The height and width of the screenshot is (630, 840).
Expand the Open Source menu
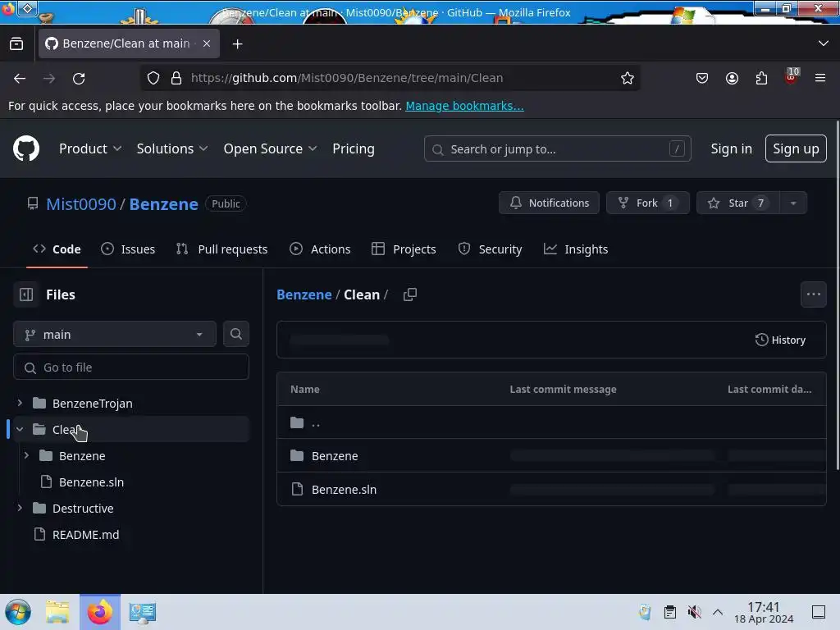click(x=270, y=148)
